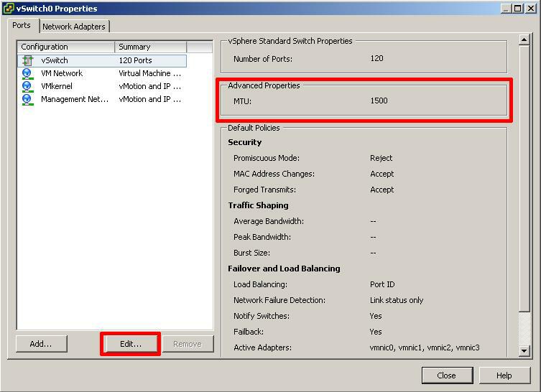Close the dialog with Close button
Image resolution: width=541 pixels, height=392 pixels.
point(447,375)
